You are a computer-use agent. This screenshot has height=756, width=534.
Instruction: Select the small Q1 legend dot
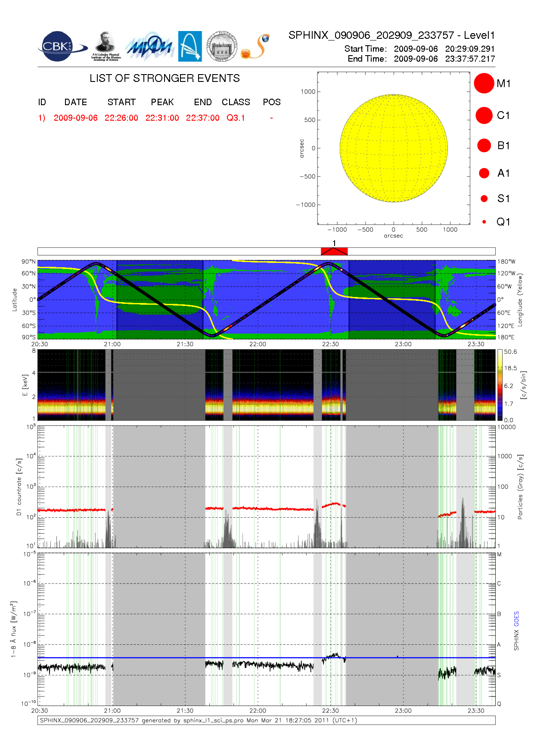tap(484, 222)
